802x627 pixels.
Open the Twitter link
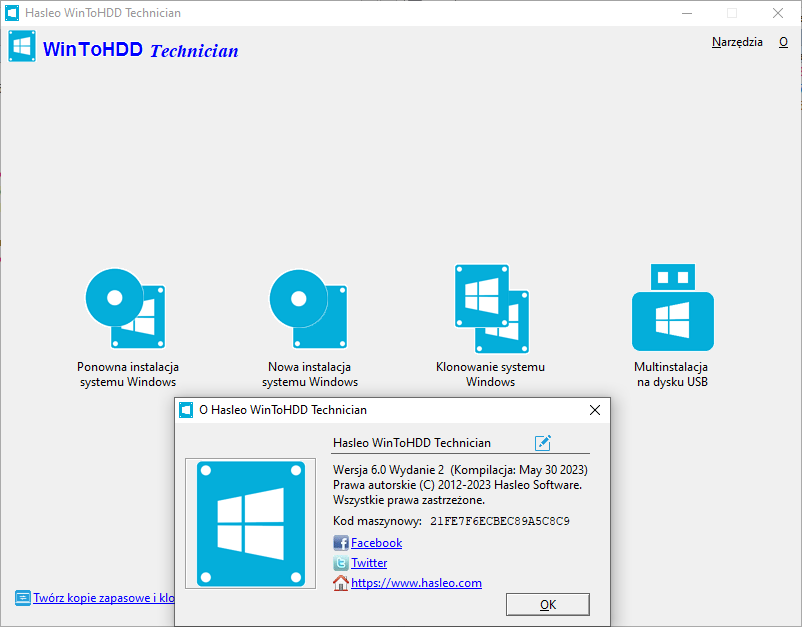(x=369, y=563)
